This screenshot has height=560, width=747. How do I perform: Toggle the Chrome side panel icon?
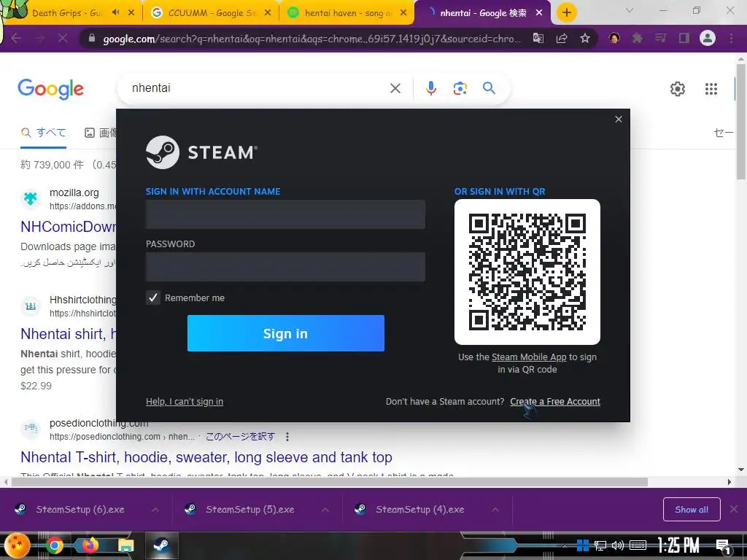(684, 38)
